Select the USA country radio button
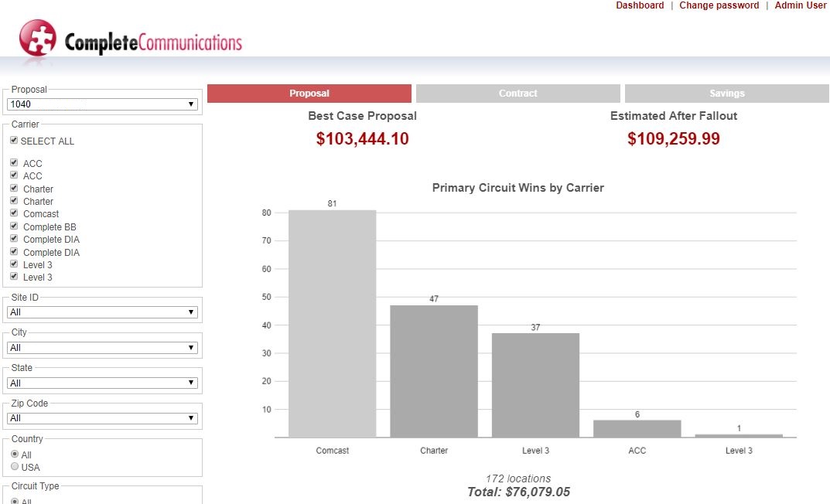Image resolution: width=830 pixels, height=504 pixels. pyautogui.click(x=15, y=466)
